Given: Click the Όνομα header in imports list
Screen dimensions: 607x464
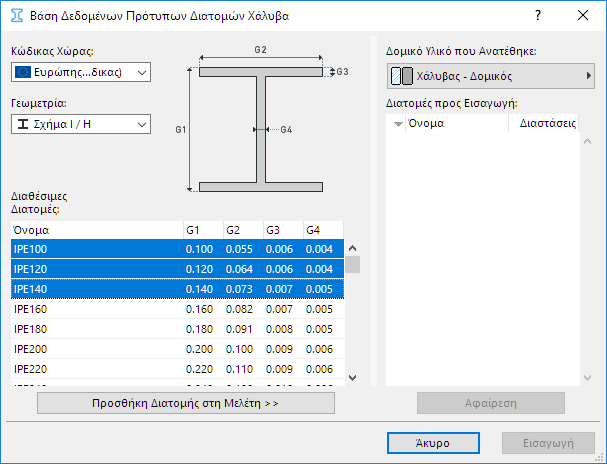Looking at the screenshot, I should tap(457, 123).
